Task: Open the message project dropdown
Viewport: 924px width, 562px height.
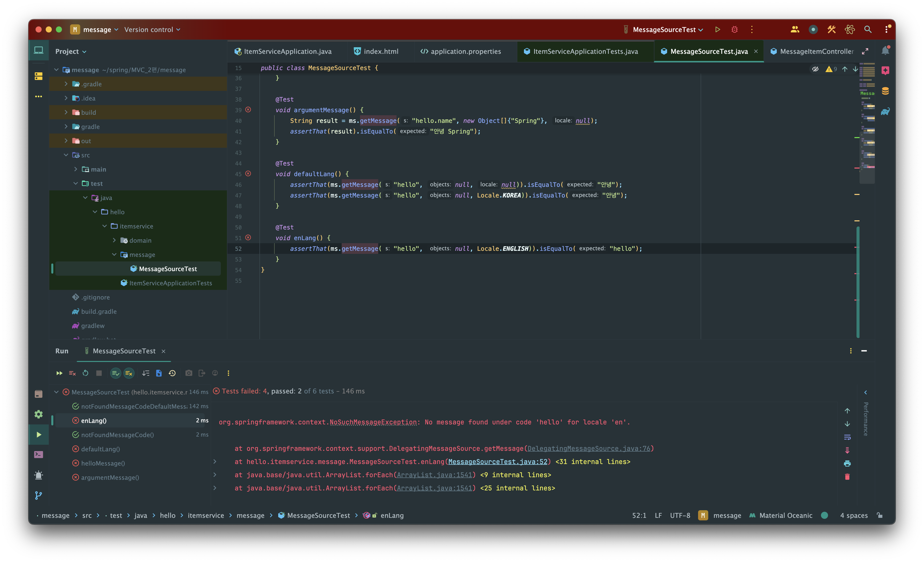Action: (x=94, y=29)
